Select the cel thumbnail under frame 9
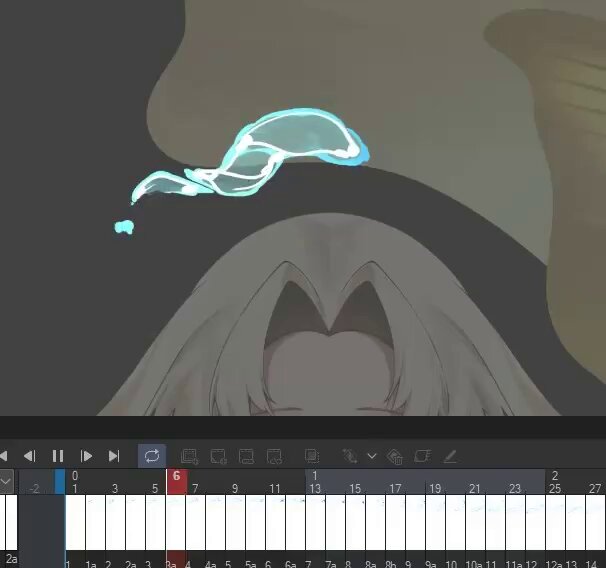 (235, 522)
